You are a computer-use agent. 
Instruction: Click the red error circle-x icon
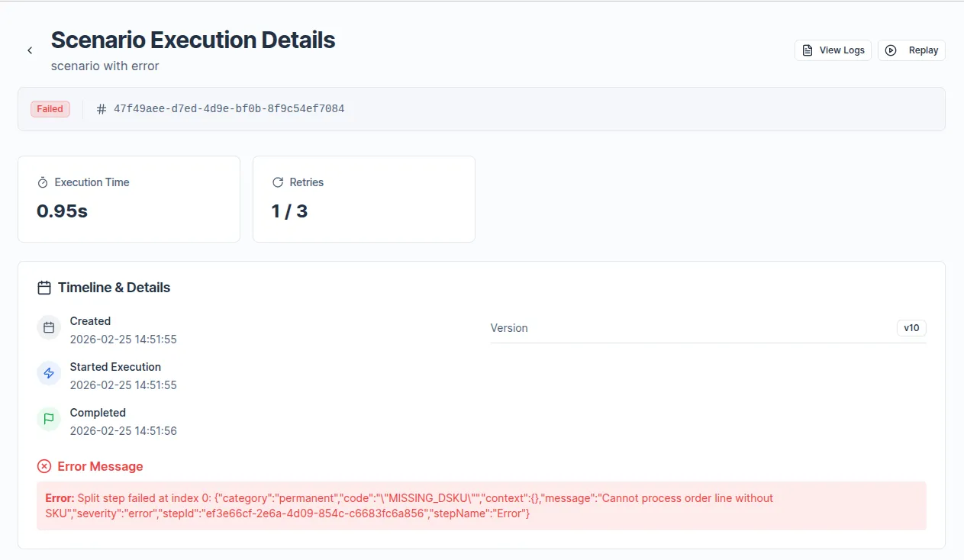(x=44, y=466)
